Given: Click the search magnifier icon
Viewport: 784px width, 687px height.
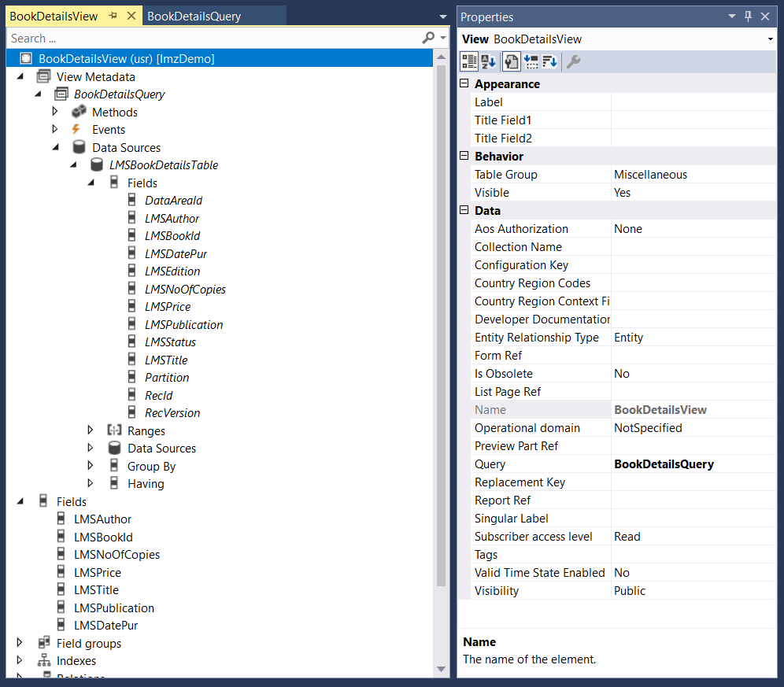Looking at the screenshot, I should click(x=428, y=38).
